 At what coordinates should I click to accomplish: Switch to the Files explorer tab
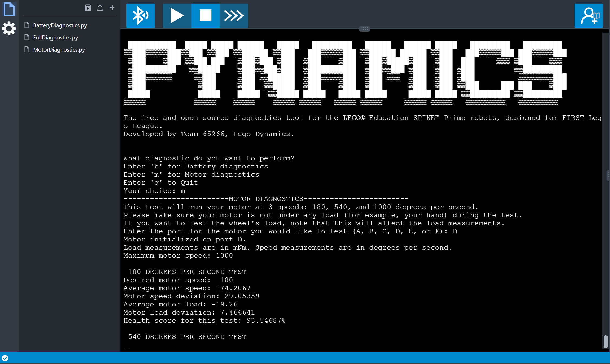point(9,9)
